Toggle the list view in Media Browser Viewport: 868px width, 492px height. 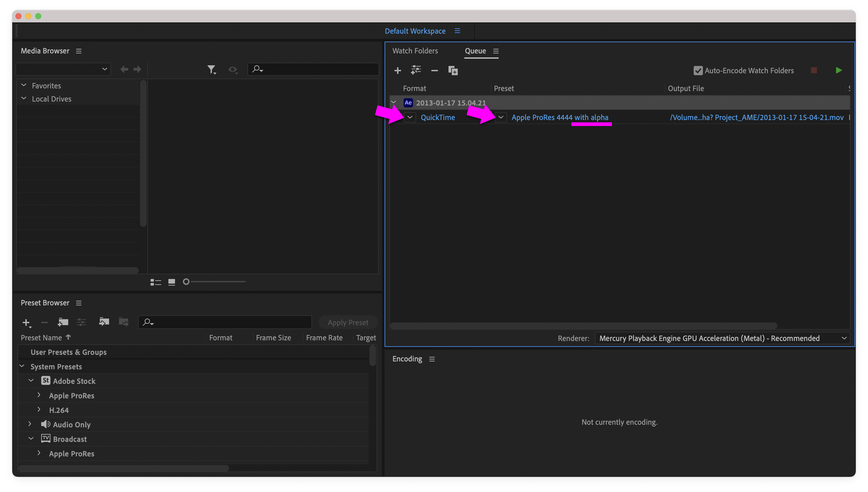(x=156, y=282)
